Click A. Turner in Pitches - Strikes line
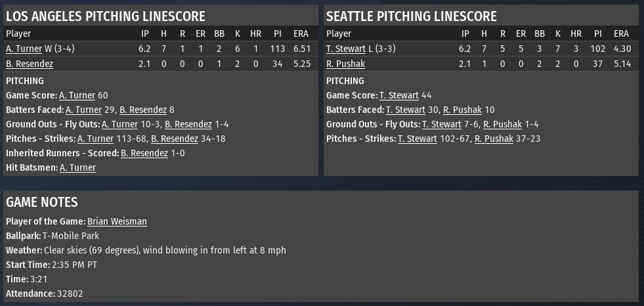Screen dimensions: 644x306 (x=95, y=139)
